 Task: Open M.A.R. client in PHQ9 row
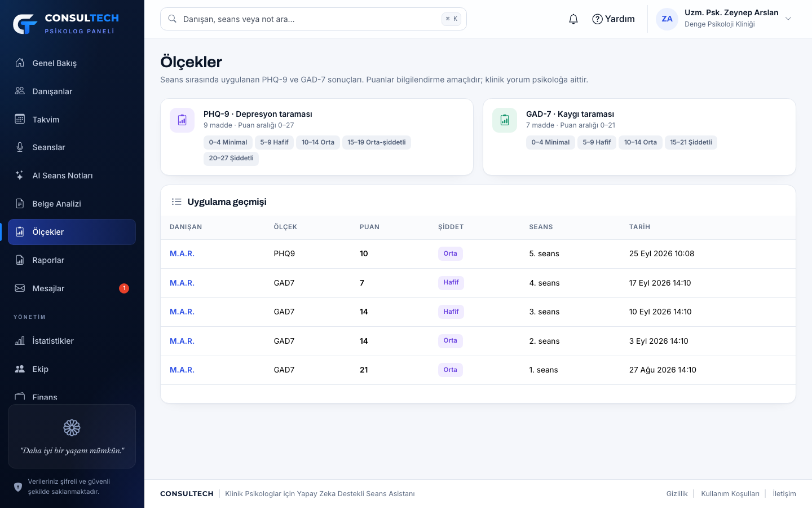point(182,253)
